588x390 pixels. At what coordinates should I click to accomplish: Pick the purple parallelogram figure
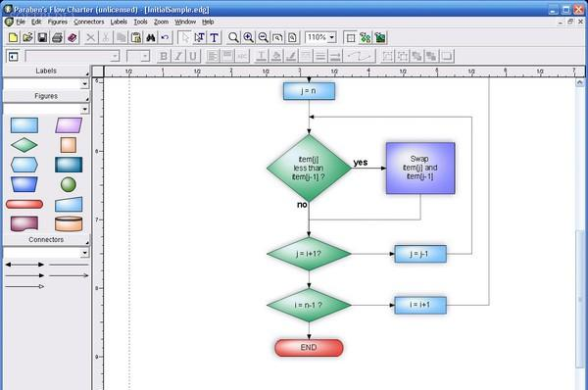[69, 125]
